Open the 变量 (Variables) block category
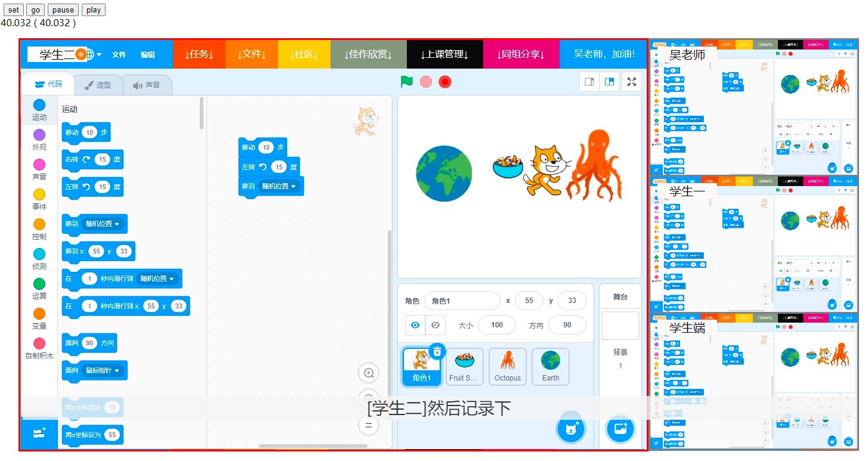Screen dimensions: 868x461 pos(39,318)
